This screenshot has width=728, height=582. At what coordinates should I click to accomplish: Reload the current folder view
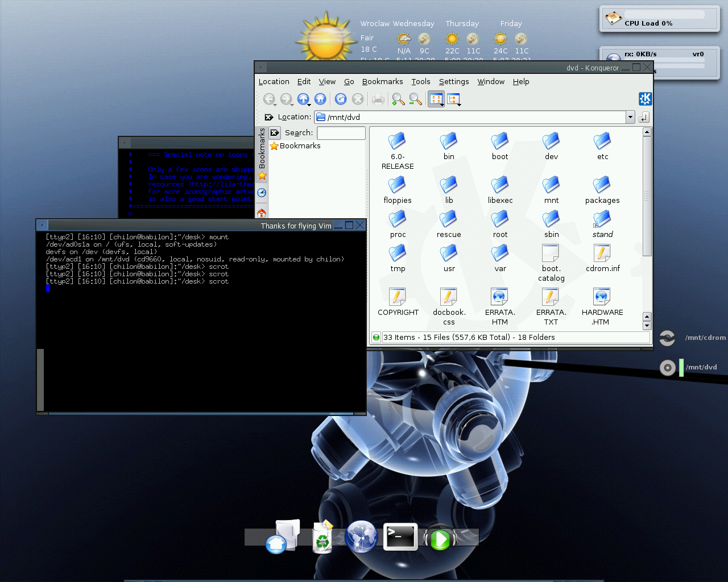point(341,99)
